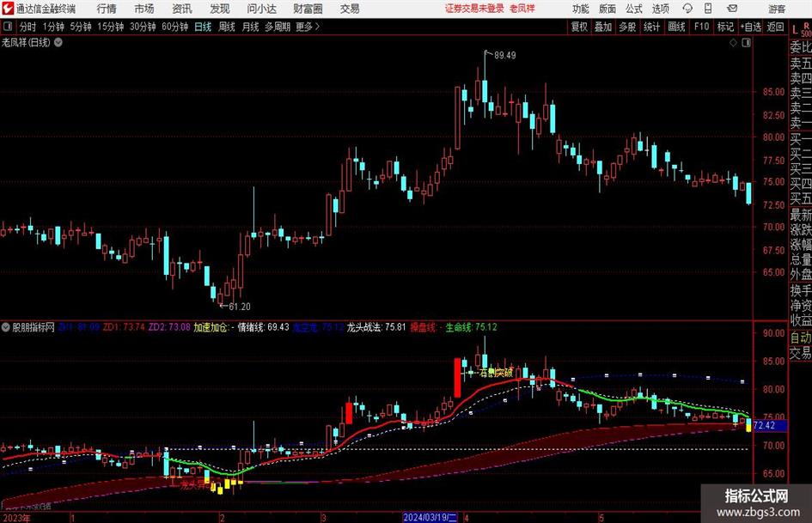This screenshot has height=523, width=812.
Task: Click the diamond icon above the chart
Action: [x=733, y=43]
